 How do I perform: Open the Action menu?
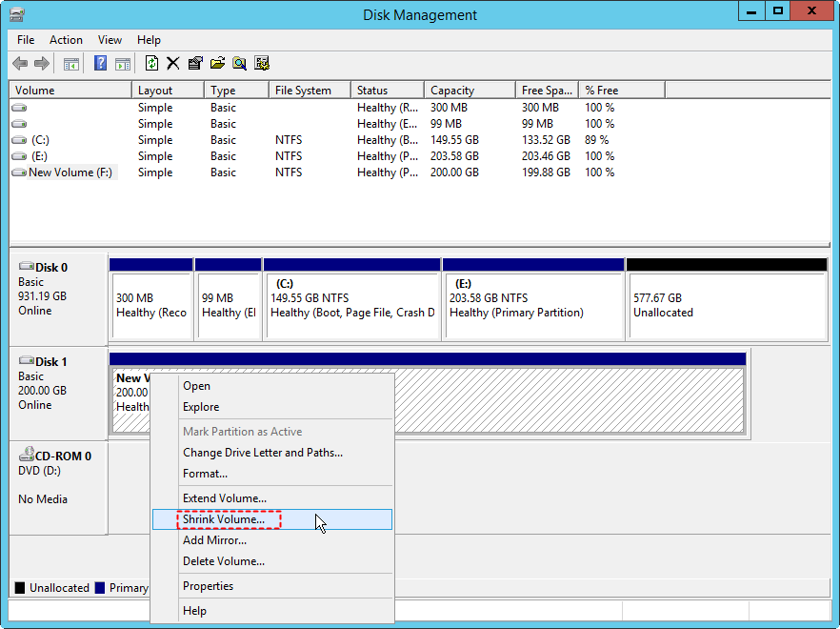[66, 40]
